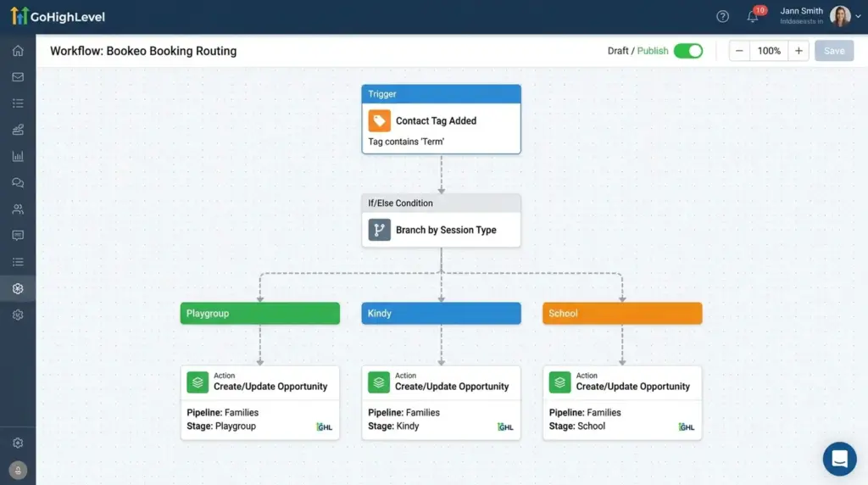Open the hand-with-coins payments sidebar icon
This screenshot has width=868, height=485.
(x=18, y=130)
